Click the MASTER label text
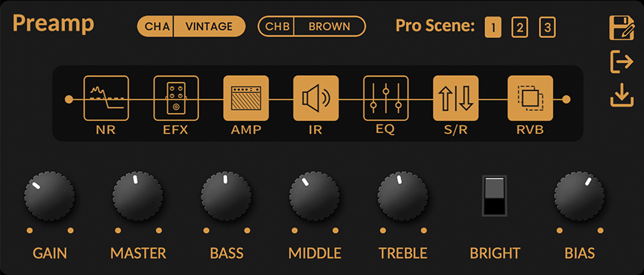 tap(138, 254)
